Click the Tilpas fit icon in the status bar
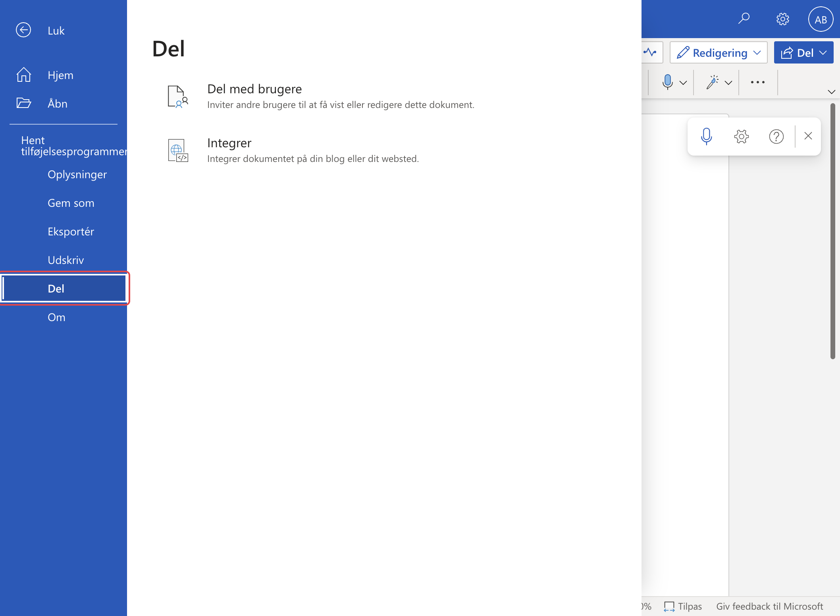 pyautogui.click(x=669, y=606)
